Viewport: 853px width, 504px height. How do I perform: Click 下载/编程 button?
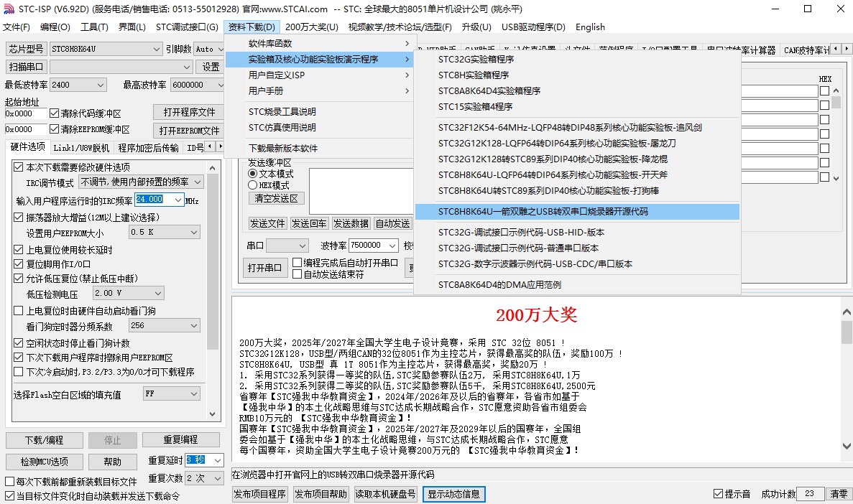[44, 440]
